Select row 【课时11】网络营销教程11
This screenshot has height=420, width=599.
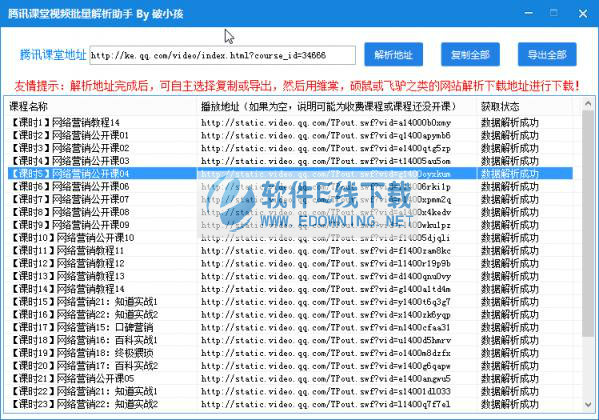coord(290,250)
